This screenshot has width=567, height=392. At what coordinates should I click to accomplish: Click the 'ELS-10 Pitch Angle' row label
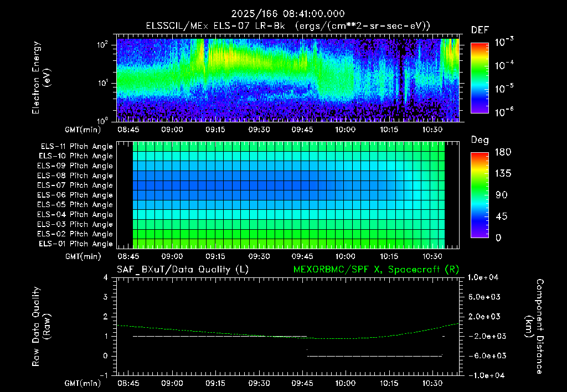tap(76, 156)
